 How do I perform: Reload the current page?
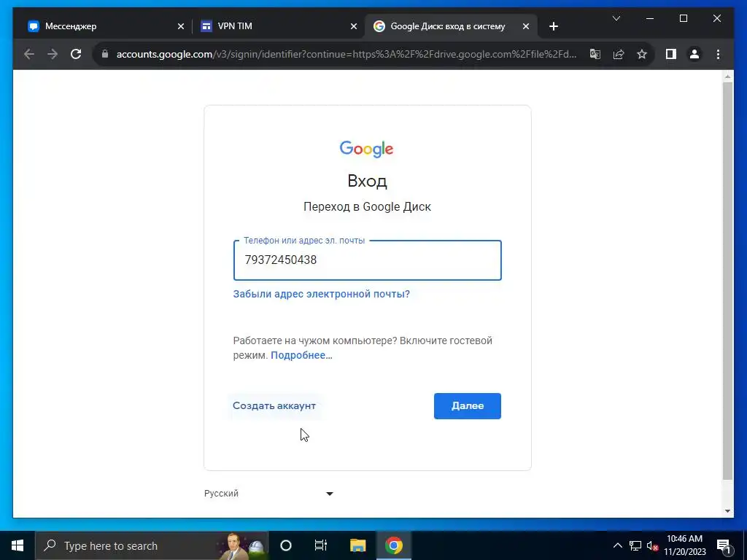[76, 54]
